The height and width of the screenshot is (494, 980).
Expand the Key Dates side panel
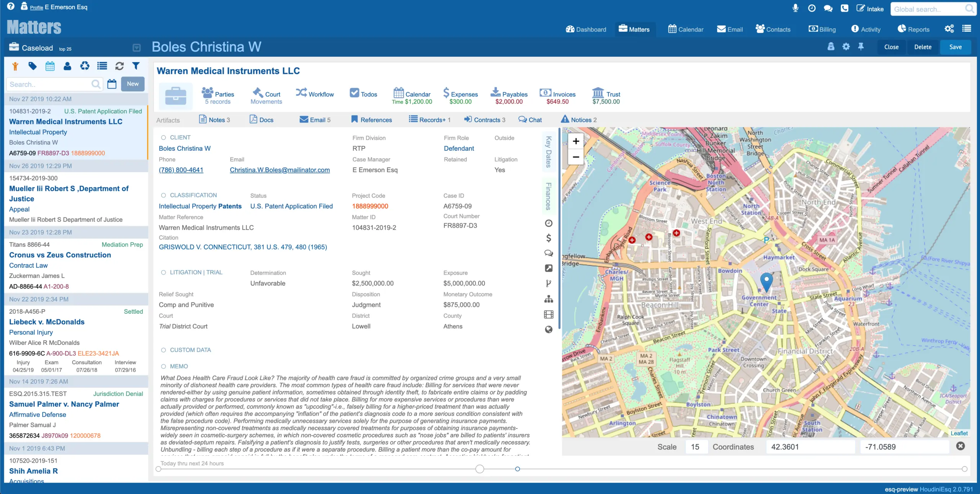click(x=549, y=152)
